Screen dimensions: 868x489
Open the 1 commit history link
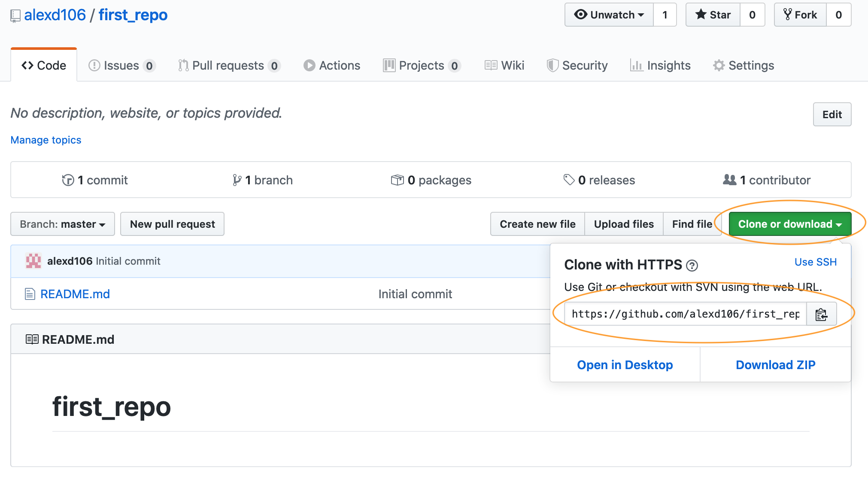(x=95, y=180)
